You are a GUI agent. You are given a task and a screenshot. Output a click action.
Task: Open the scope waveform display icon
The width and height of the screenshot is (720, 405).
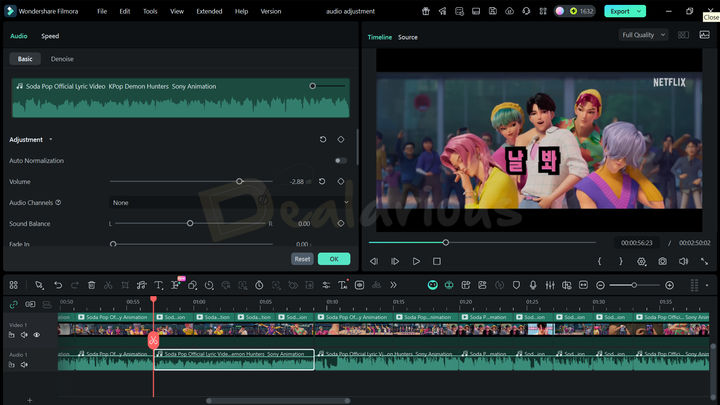[704, 35]
